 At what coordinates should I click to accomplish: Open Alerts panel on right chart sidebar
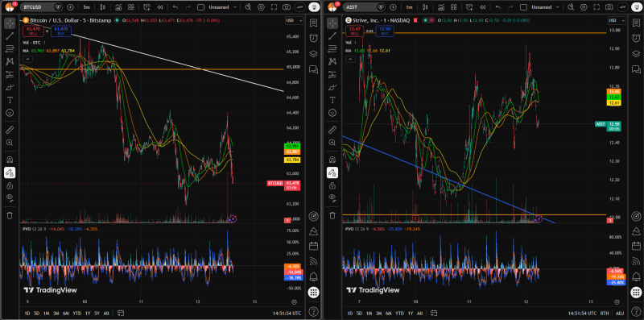tap(636, 37)
